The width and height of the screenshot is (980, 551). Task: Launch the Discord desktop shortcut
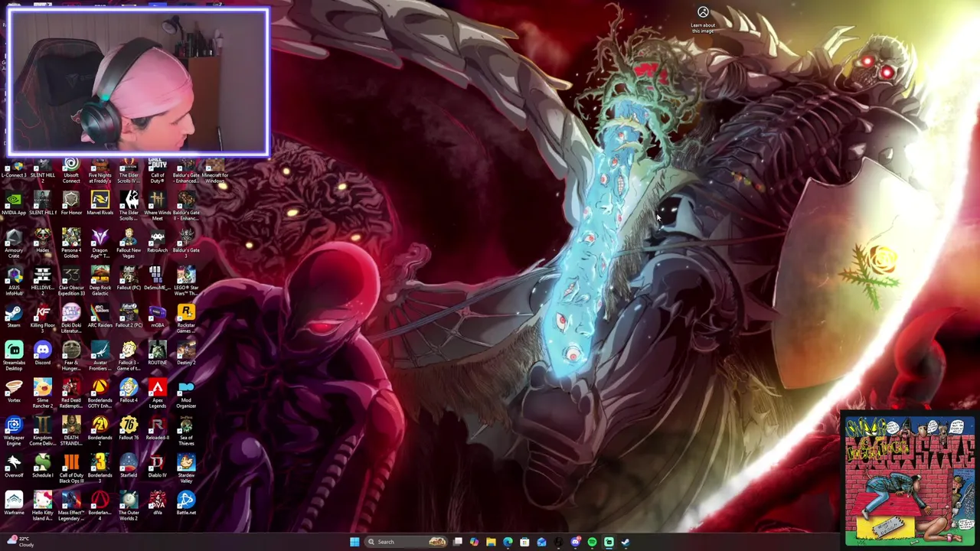point(42,354)
